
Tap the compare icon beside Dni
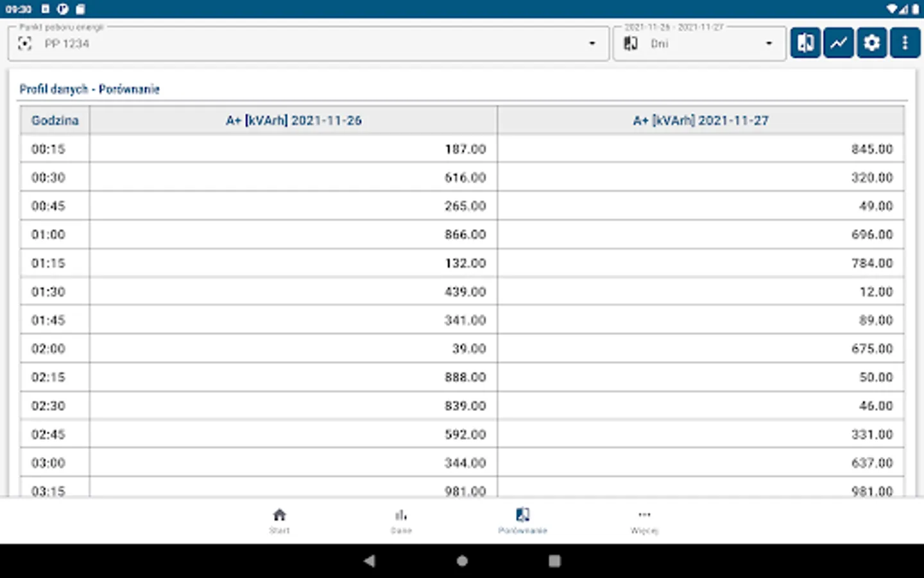631,44
